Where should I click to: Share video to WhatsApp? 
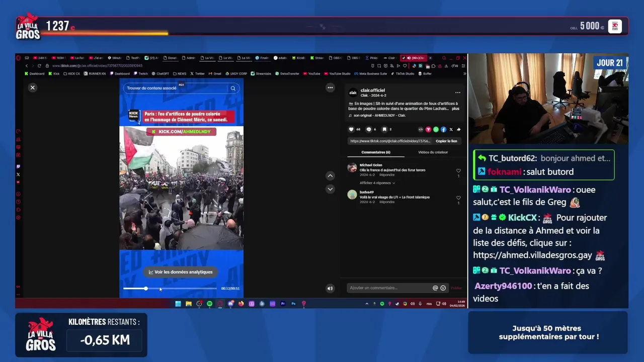436,129
